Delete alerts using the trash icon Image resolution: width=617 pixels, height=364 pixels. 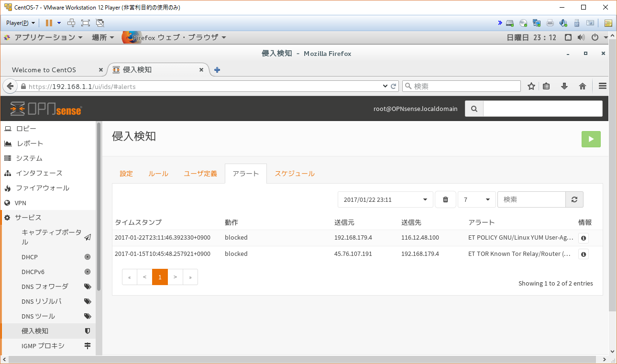(x=445, y=199)
